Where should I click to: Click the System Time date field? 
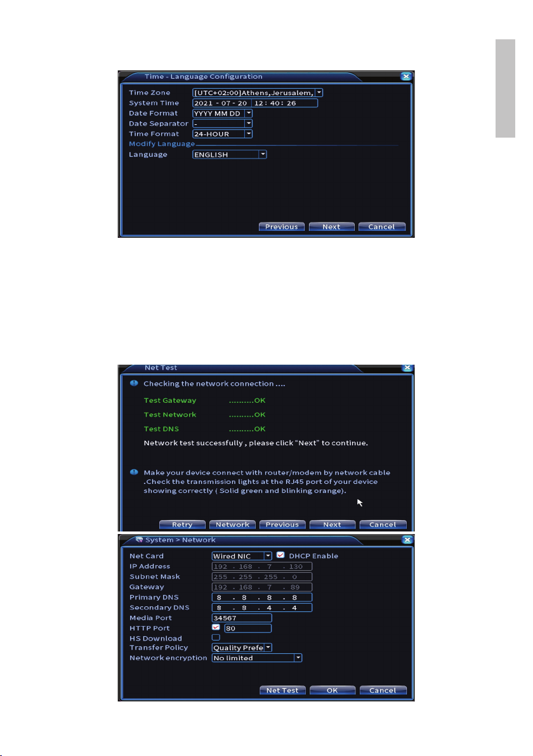pos(221,103)
